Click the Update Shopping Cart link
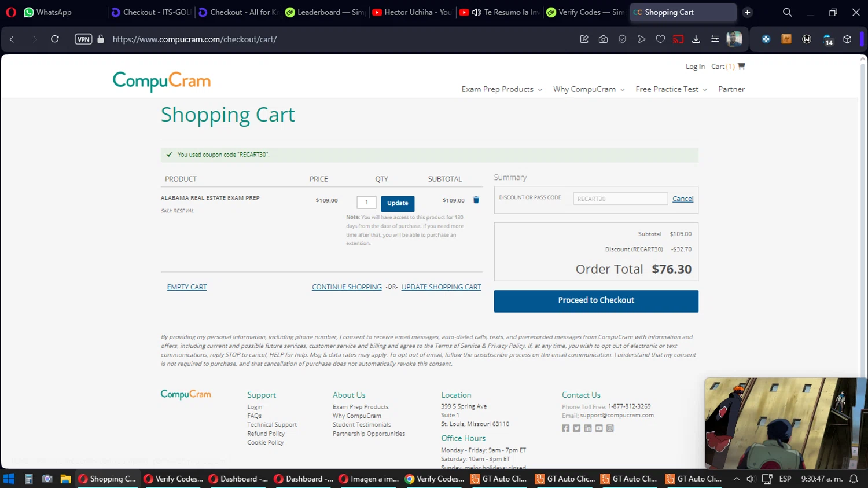868x488 pixels. tap(442, 287)
